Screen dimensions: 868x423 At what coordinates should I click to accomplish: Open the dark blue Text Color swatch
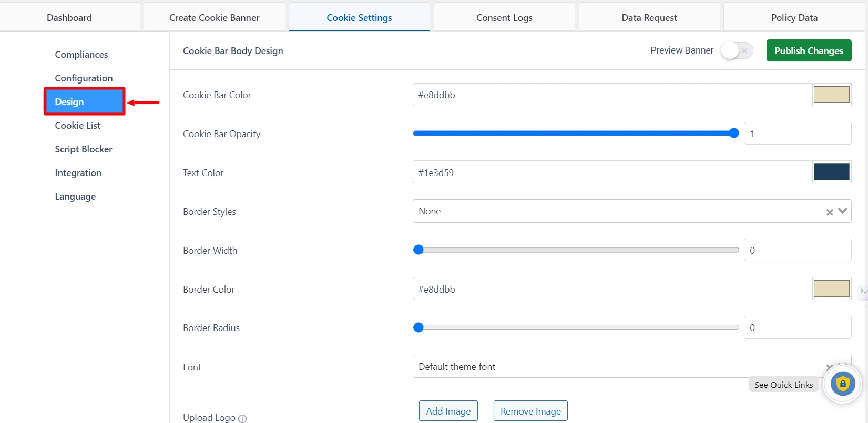click(x=832, y=172)
